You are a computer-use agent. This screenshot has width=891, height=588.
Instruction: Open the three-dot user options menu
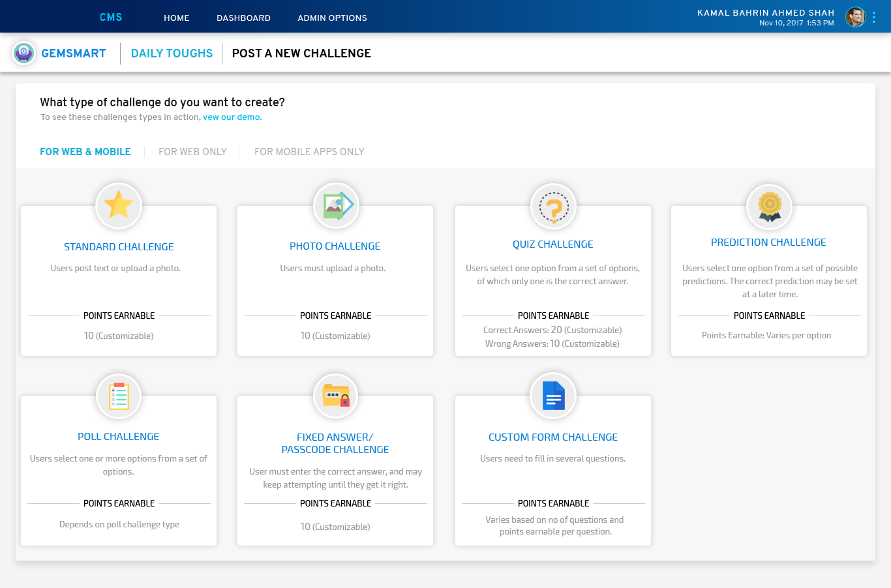pos(874,18)
